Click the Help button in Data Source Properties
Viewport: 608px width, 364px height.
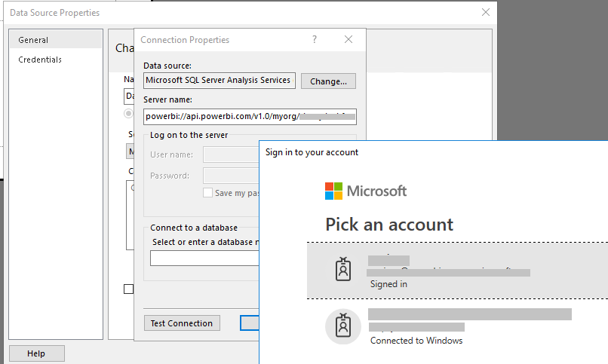[37, 353]
